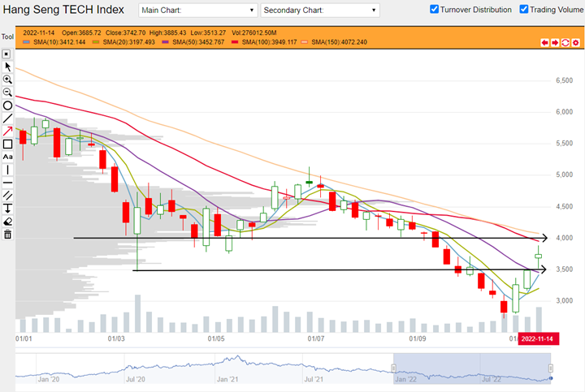Screen dimensions: 585x392
Task: Click the Close:3742.70 value
Action: pyautogui.click(x=125, y=32)
